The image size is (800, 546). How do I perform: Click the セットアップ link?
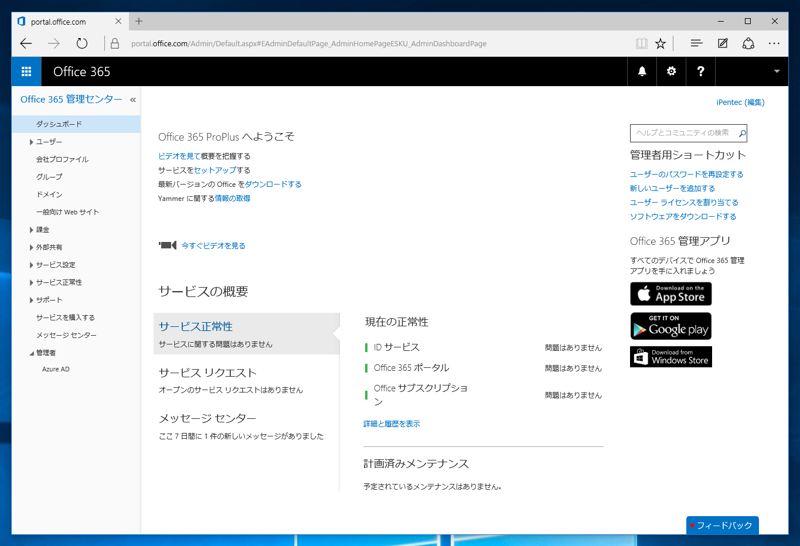(215, 170)
